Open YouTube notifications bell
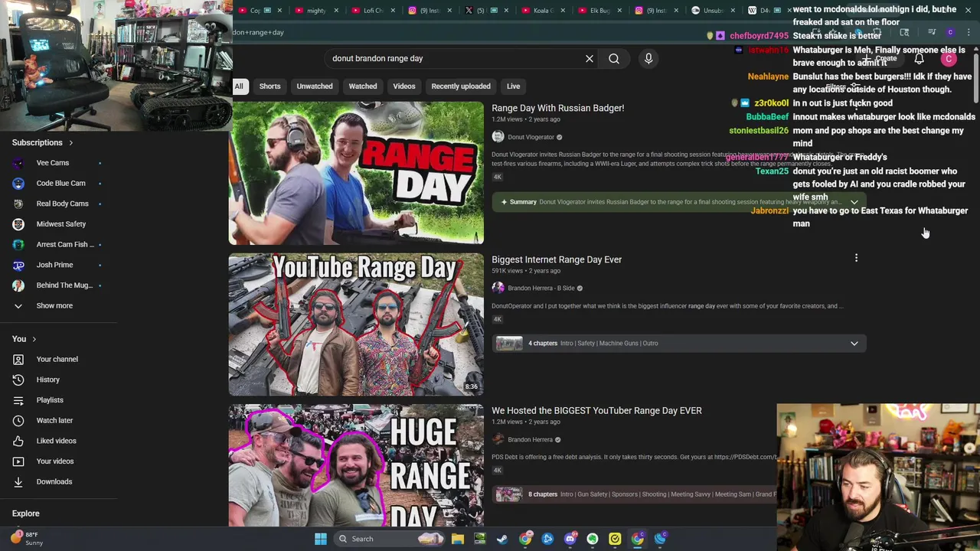Image resolution: width=980 pixels, height=551 pixels. click(919, 59)
